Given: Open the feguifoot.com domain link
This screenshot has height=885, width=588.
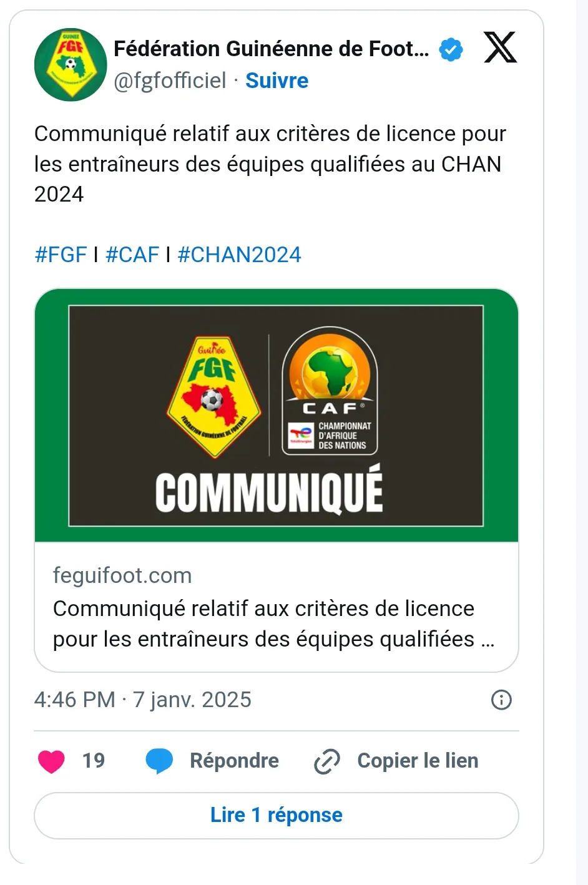Looking at the screenshot, I should pyautogui.click(x=122, y=575).
